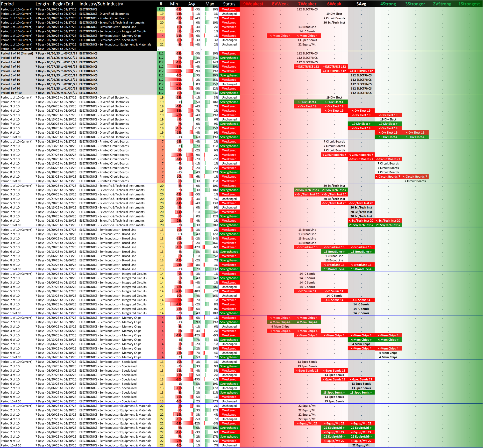Click the 5Avg column header
This screenshot has width=483, height=448.
click(x=361, y=4)
